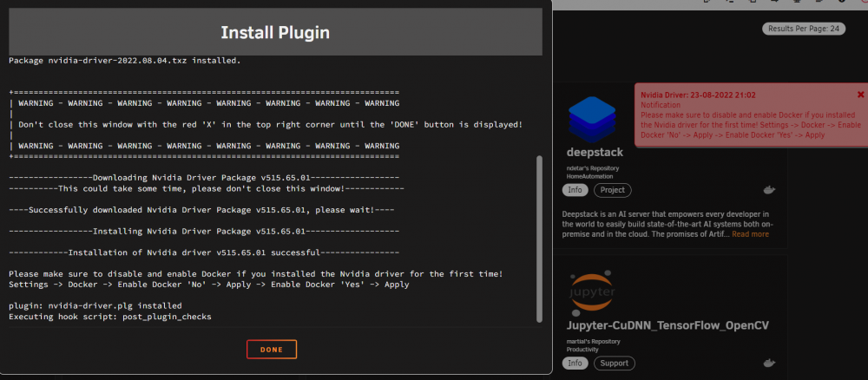Click the "Nvidia Driver: 23-08-2022 21:02" notification title
The image size is (868, 380).
698,95
